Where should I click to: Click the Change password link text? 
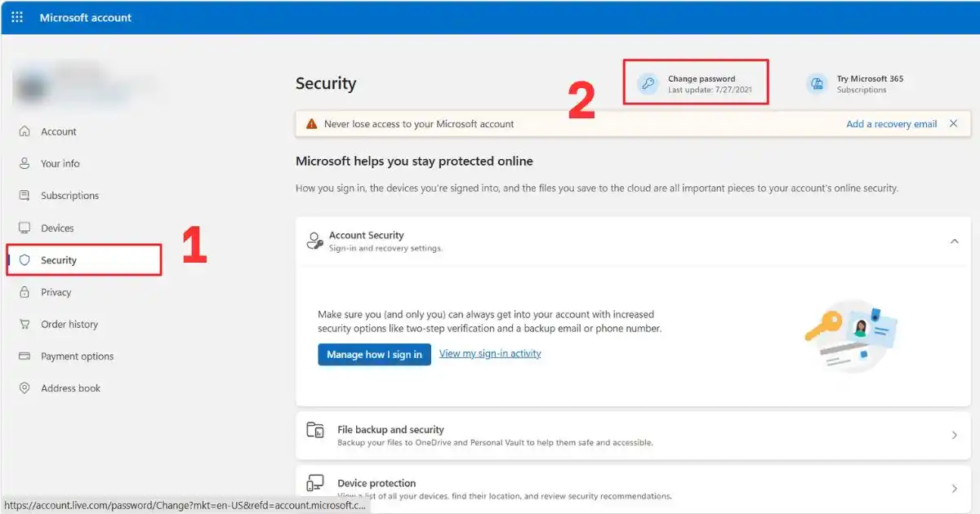(x=702, y=79)
